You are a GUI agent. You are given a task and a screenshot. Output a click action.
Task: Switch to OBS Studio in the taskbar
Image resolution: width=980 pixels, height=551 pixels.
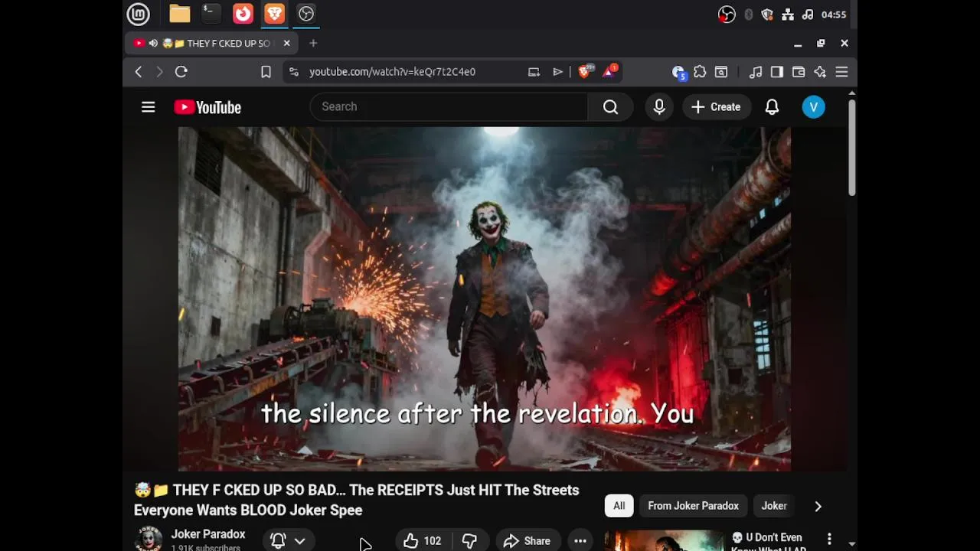pos(306,14)
